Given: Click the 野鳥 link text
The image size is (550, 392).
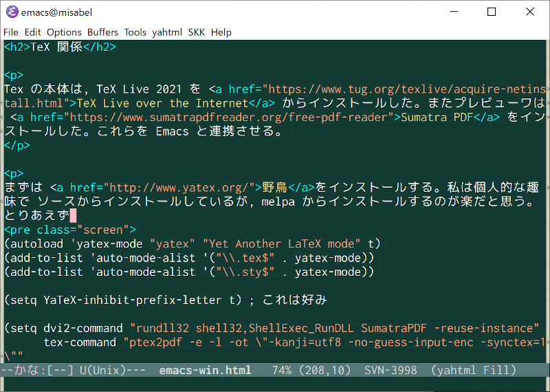Looking at the screenshot, I should click(274, 187).
